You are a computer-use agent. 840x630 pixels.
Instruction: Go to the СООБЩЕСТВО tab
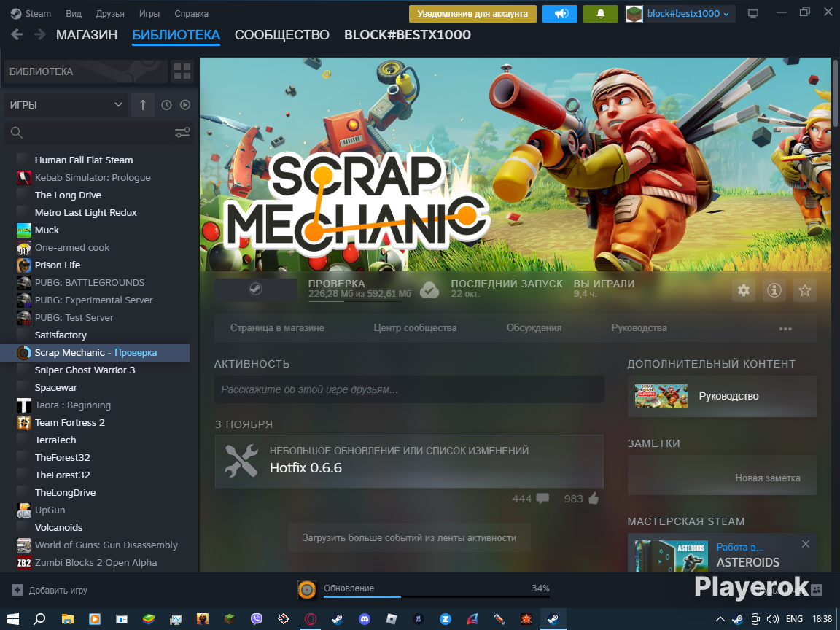281,35
